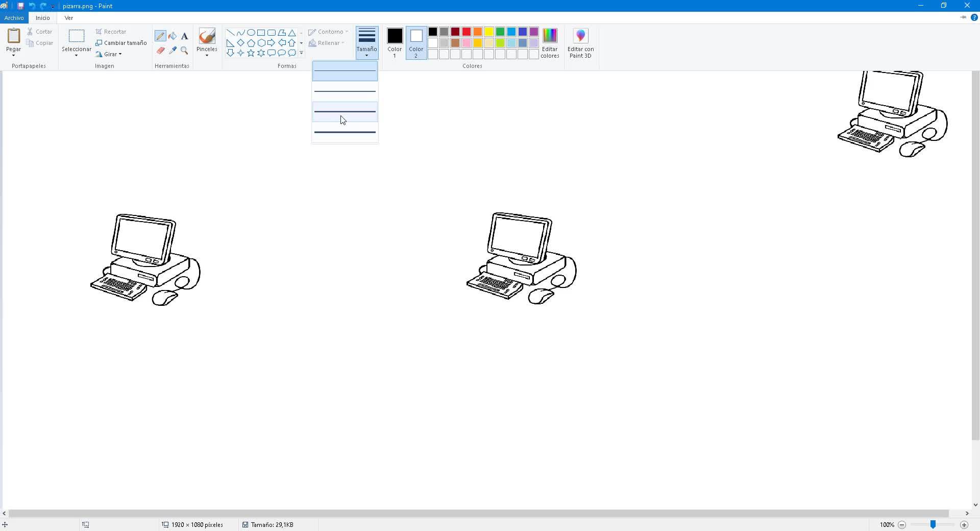Switch to the Inicio tab
The height and width of the screenshot is (531, 980).
[x=43, y=18]
